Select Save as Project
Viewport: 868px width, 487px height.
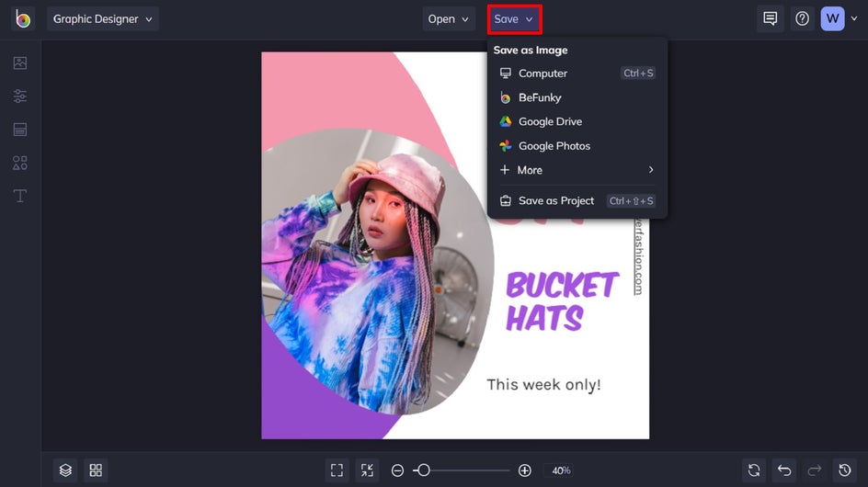[577, 201]
